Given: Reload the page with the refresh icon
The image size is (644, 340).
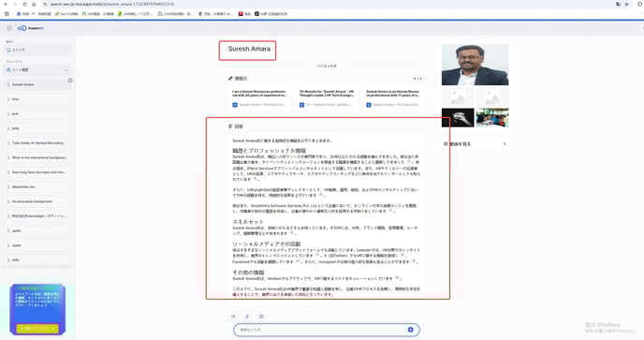Looking at the screenshot, I should click(24, 4).
